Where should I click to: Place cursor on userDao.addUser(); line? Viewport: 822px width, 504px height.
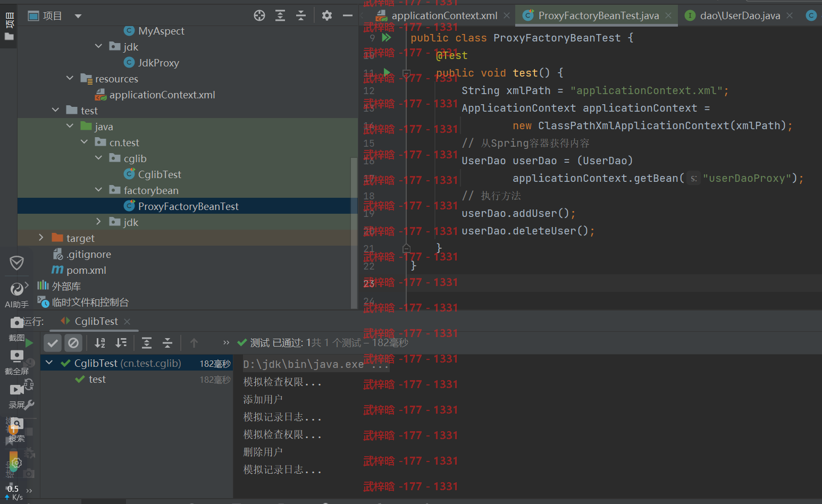[518, 213]
